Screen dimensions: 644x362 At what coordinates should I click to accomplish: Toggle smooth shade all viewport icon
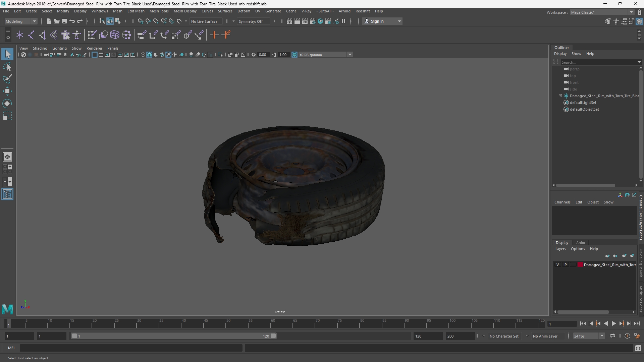[149, 55]
